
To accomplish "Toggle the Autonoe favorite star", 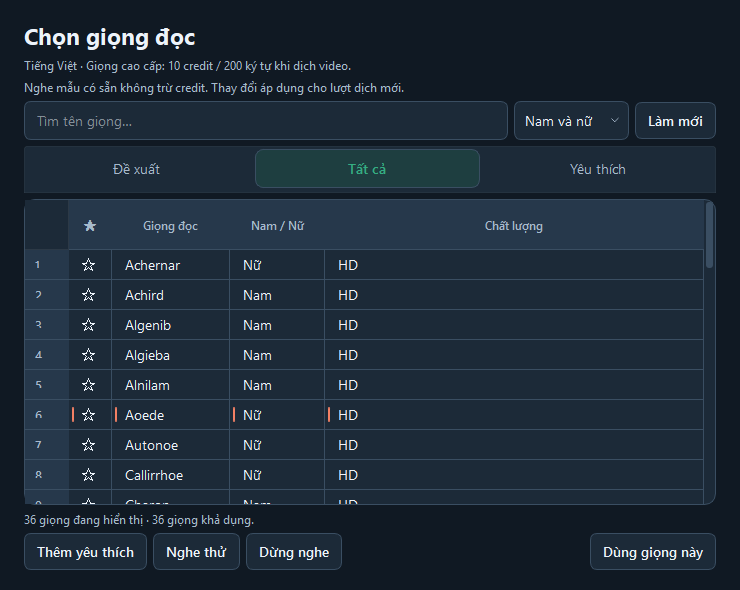I will tap(88, 445).
